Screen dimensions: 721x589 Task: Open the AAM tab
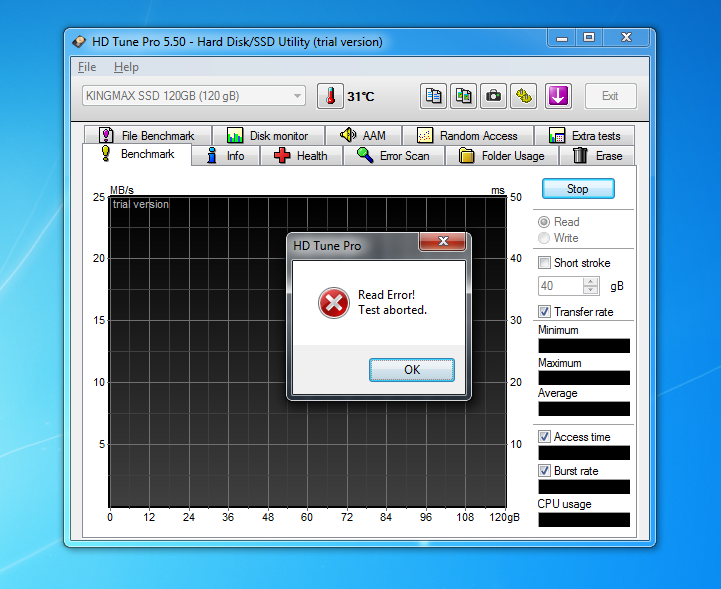click(x=363, y=136)
